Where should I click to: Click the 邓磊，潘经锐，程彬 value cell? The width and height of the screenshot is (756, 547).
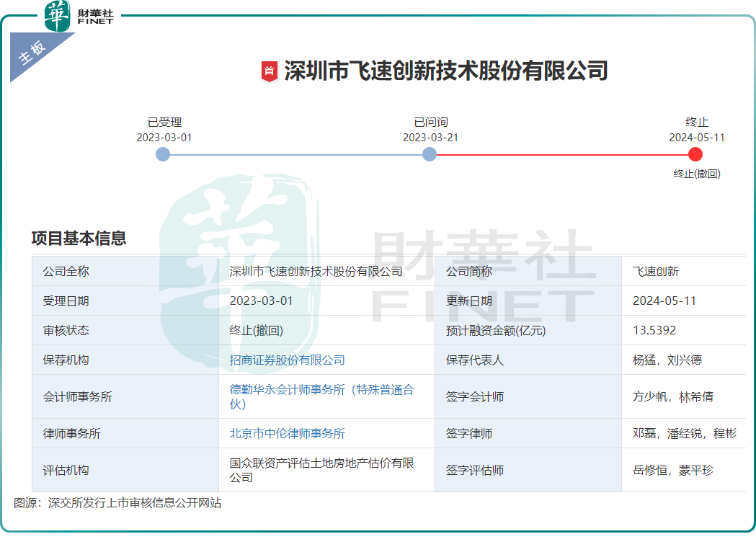(684, 433)
